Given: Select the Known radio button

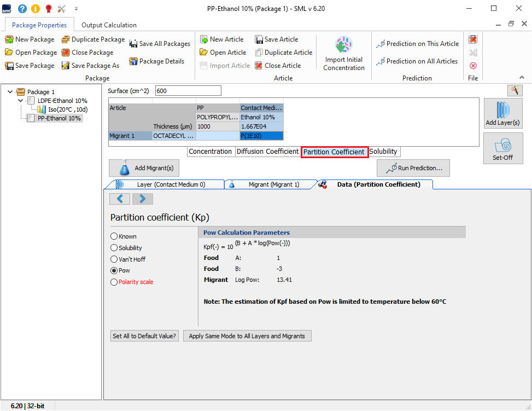Looking at the screenshot, I should (x=114, y=236).
